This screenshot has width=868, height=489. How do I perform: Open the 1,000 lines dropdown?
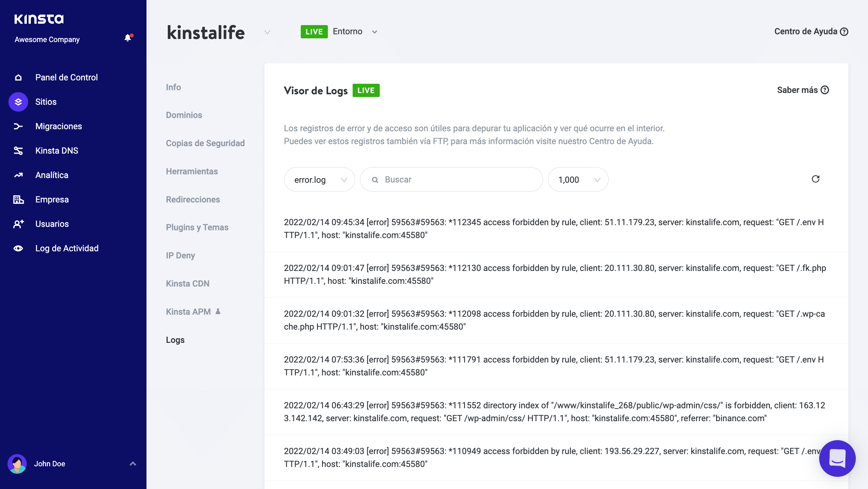[578, 180]
